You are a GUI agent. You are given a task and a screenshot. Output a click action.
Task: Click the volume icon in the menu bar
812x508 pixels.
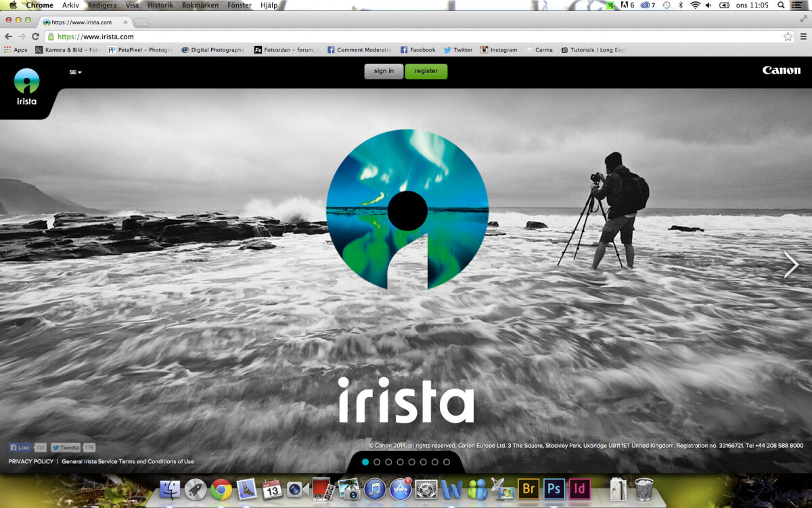[708, 5]
